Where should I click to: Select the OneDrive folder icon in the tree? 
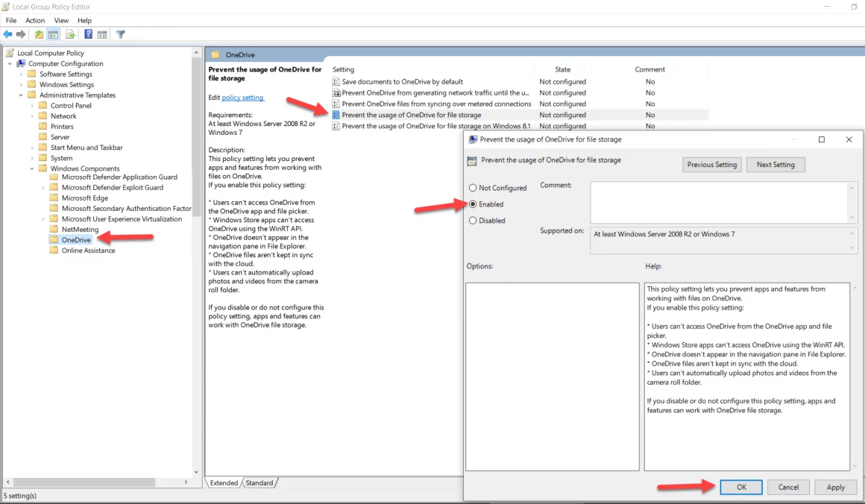tap(54, 240)
